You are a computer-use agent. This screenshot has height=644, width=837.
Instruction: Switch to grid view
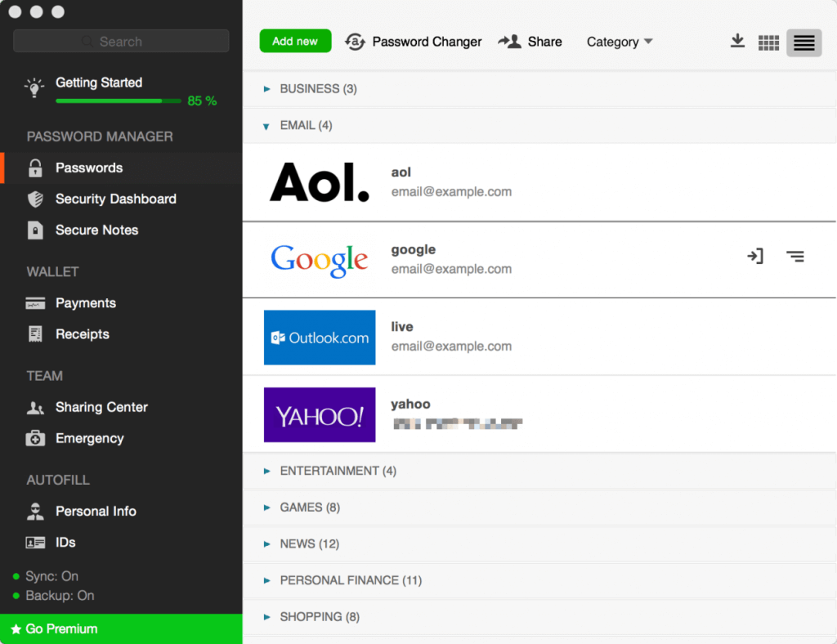(x=768, y=42)
